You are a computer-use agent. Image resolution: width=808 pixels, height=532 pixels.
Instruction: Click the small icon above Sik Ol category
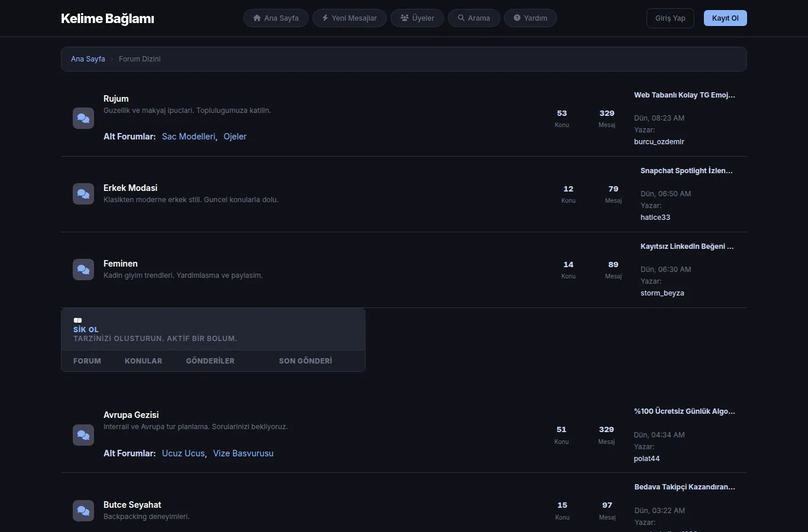[77, 320]
